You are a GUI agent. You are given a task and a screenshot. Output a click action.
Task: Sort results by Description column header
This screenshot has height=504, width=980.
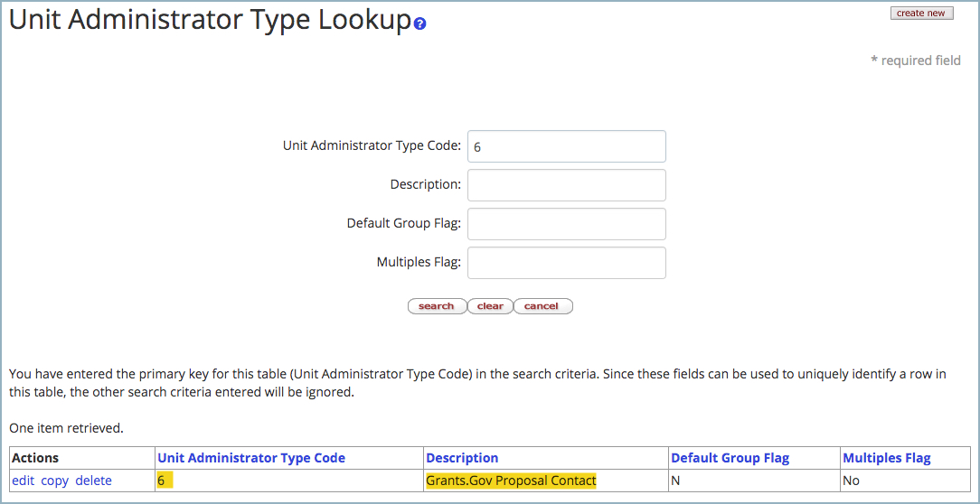pyautogui.click(x=462, y=458)
